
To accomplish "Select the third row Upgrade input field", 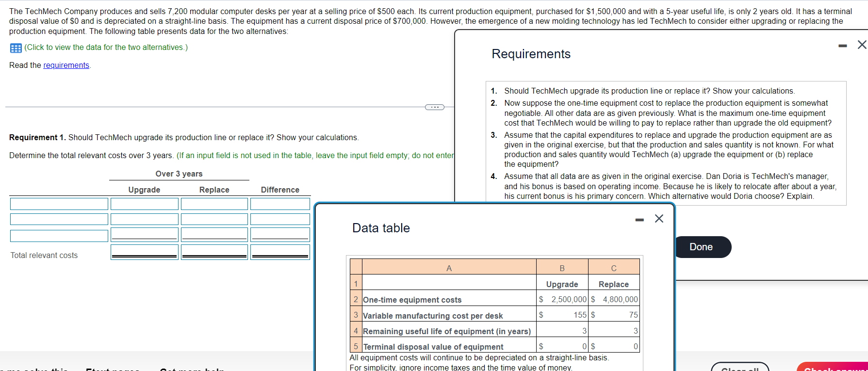I will click(x=145, y=235).
